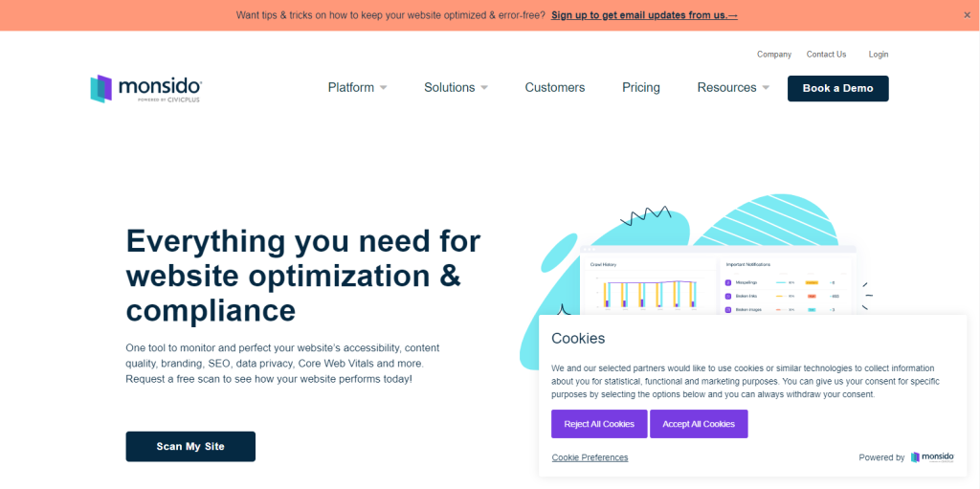The height and width of the screenshot is (489, 980).
Task: Click the Broken links icon in the dashboard preview
Action: [x=728, y=296]
